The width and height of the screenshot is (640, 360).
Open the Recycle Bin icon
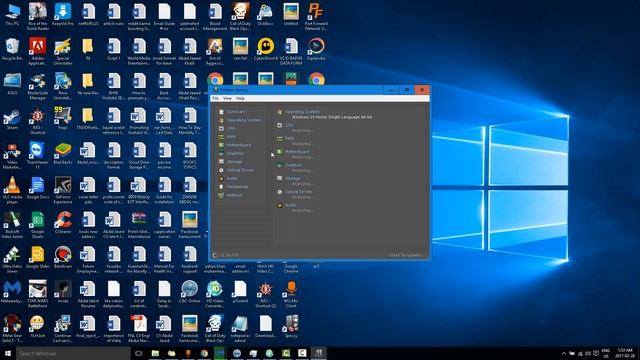pyautogui.click(x=12, y=49)
